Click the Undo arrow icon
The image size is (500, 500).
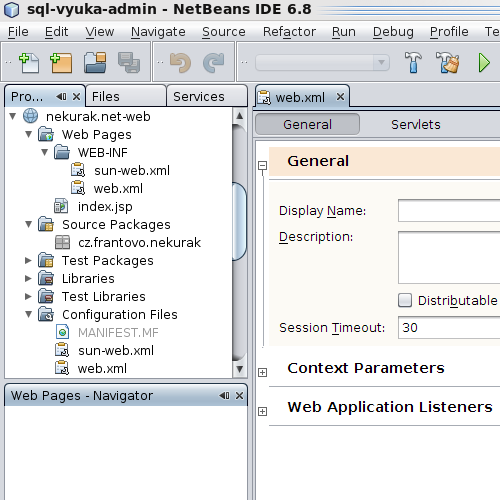pyautogui.click(x=180, y=63)
